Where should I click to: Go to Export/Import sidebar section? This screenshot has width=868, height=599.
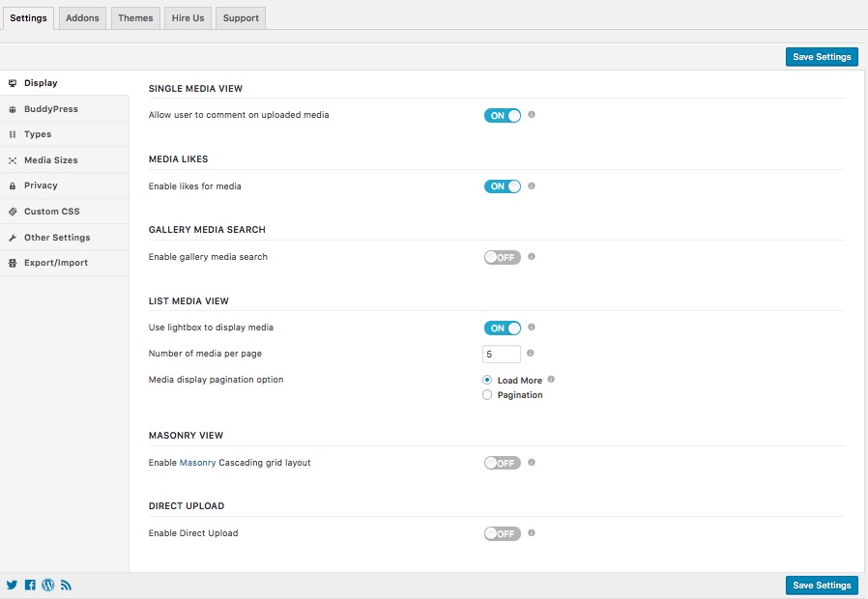click(x=56, y=263)
